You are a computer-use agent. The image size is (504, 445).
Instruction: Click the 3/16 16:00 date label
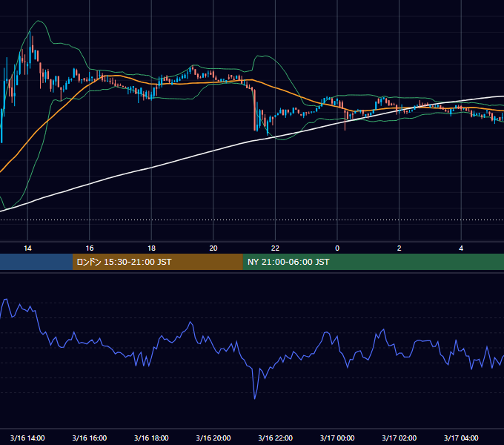pyautogui.click(x=90, y=438)
